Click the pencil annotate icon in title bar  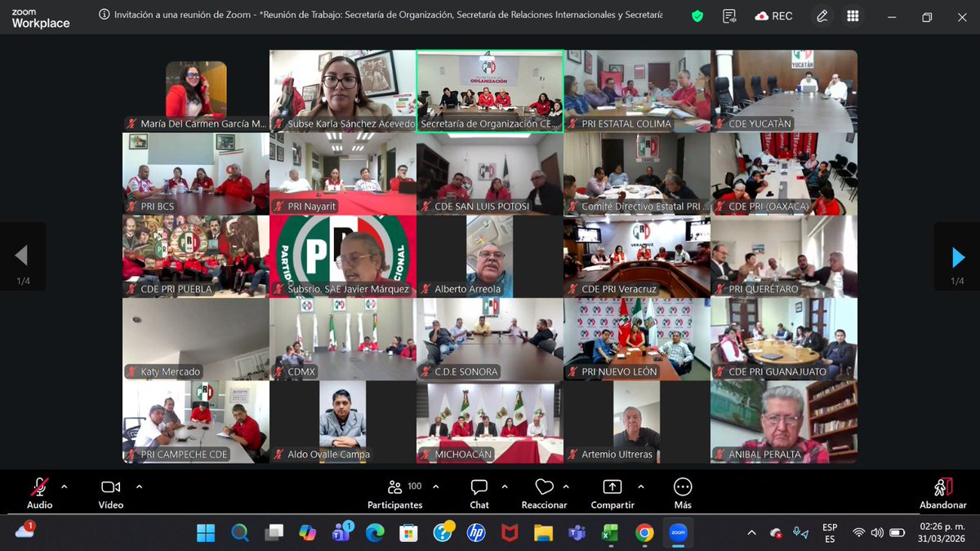[822, 16]
